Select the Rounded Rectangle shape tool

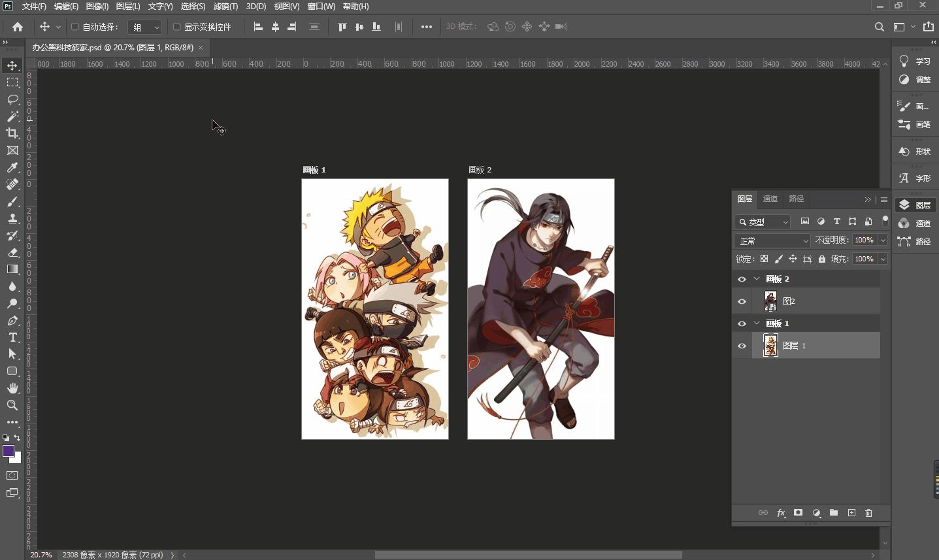coord(12,371)
